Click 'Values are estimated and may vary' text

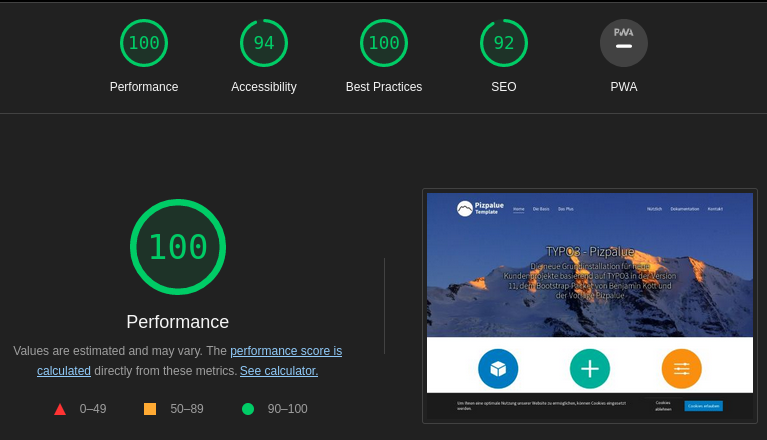click(109, 351)
